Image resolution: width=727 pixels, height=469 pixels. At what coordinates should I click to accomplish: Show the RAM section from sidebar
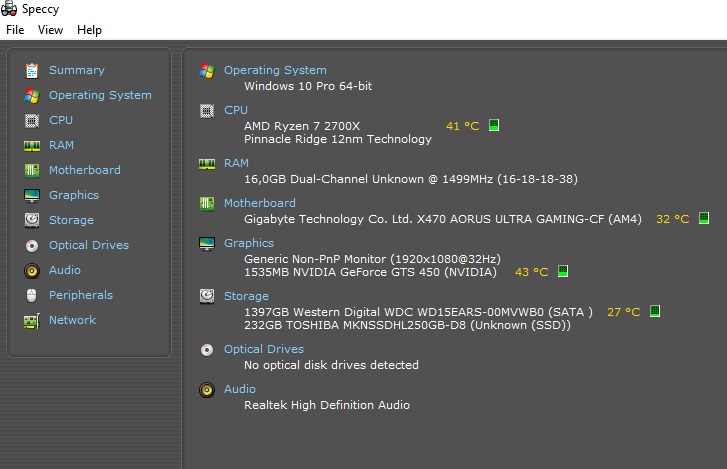pyautogui.click(x=61, y=145)
